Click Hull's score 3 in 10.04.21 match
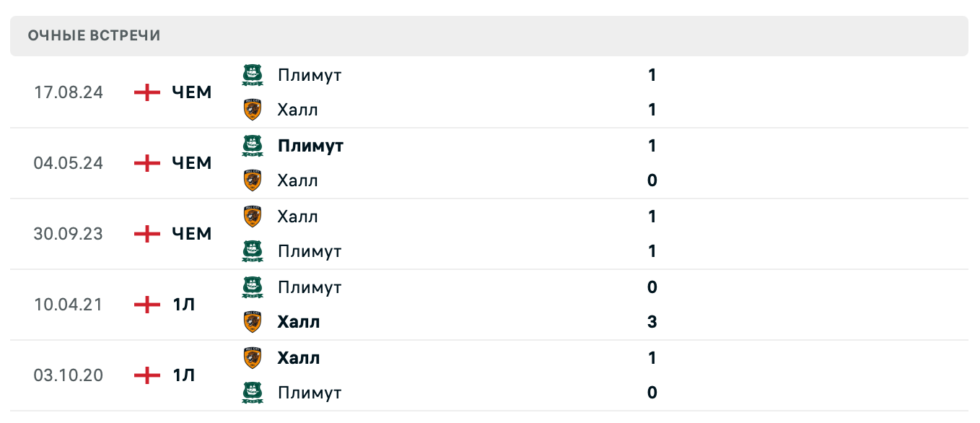The width and height of the screenshot is (980, 423). [652, 322]
